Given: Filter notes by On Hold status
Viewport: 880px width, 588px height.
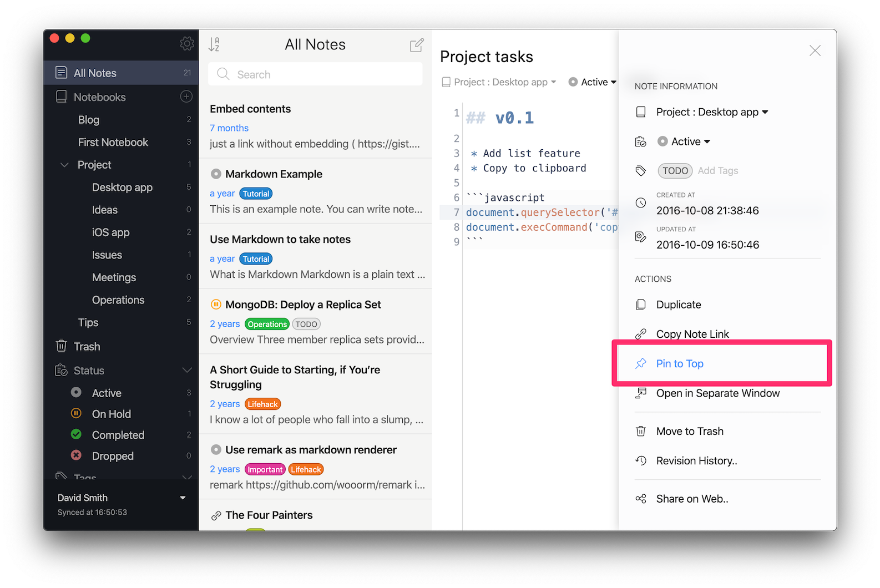Looking at the screenshot, I should (111, 414).
